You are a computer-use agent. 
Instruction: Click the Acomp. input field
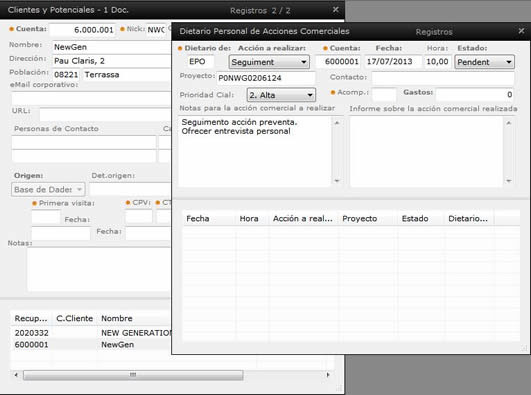384,95
